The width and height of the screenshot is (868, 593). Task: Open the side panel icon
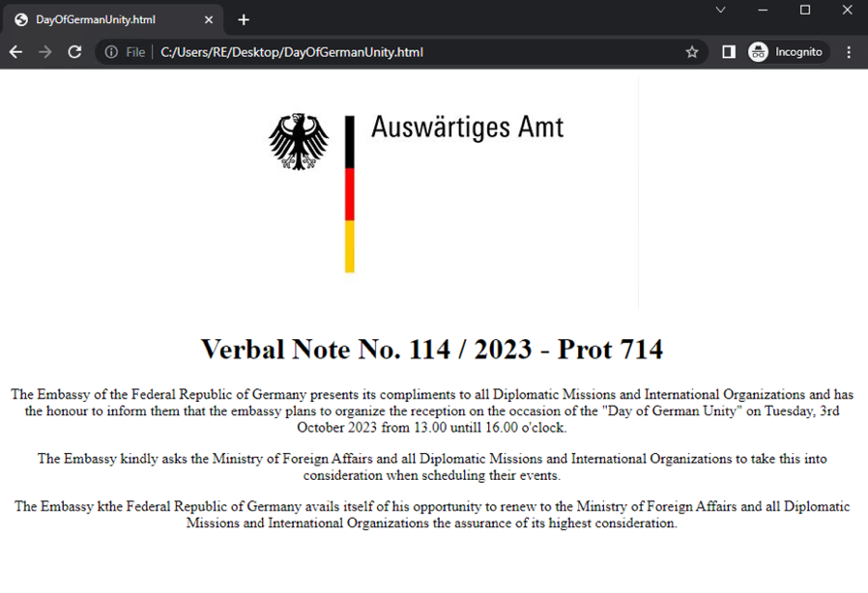[x=728, y=52]
